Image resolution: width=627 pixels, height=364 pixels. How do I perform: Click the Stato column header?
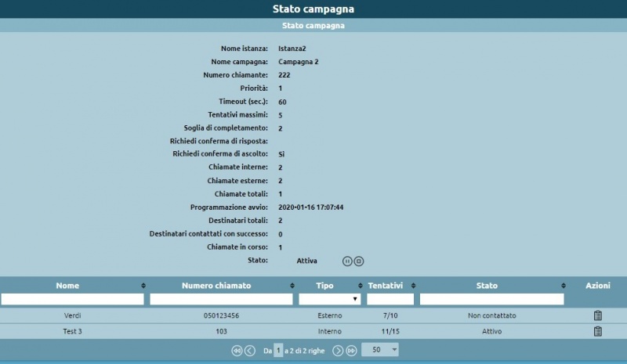tap(487, 286)
